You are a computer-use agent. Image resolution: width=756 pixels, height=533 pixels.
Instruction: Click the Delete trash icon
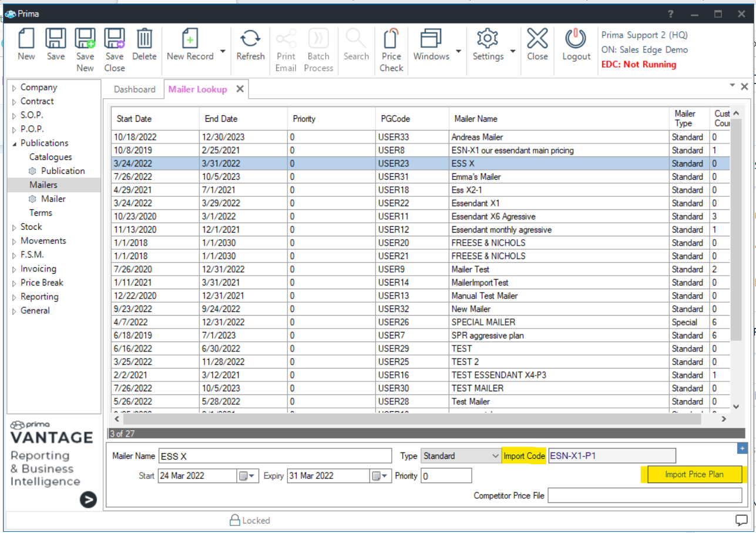click(x=145, y=39)
